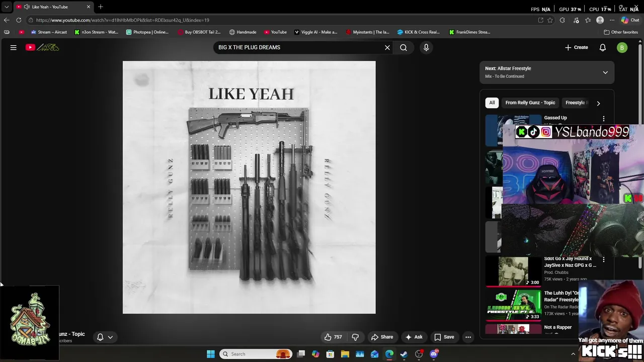Open the Luhh Dyl On The Radar thumbnail
The image size is (644, 362).
[x=513, y=305]
